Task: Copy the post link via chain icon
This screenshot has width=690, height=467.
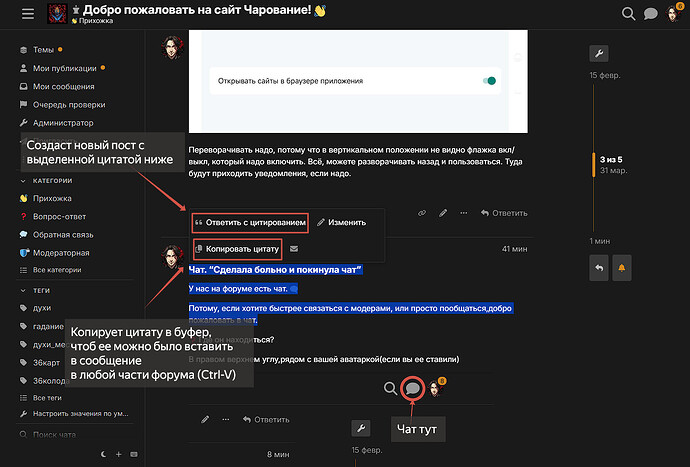Action: 422,213
